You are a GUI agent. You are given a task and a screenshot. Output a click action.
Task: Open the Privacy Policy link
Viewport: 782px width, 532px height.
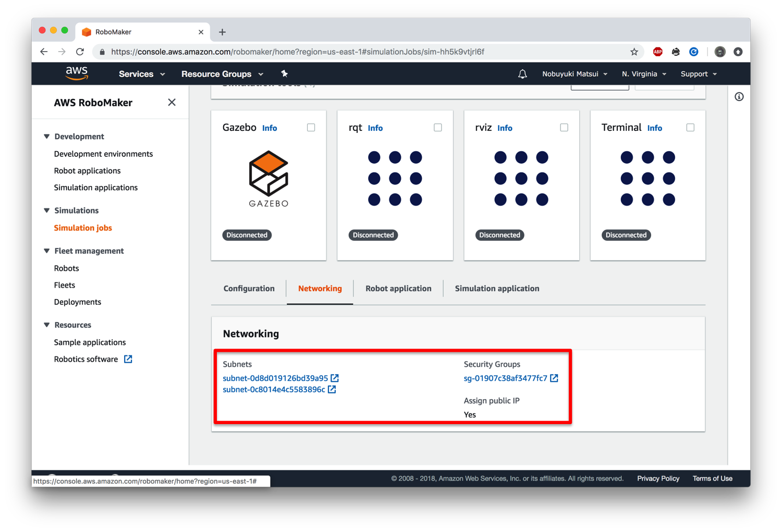click(658, 478)
